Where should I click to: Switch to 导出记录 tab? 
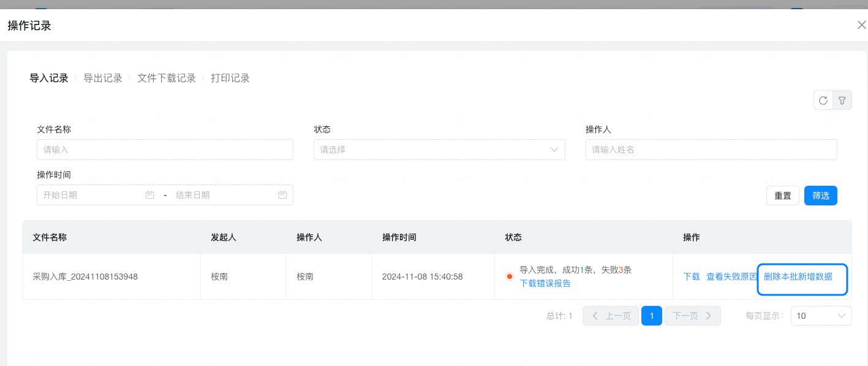pyautogui.click(x=103, y=78)
